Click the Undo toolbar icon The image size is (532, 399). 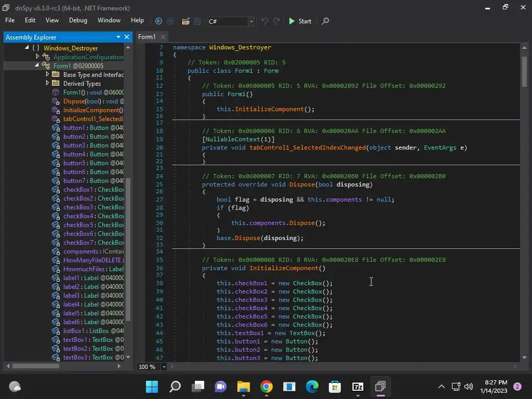[264, 21]
